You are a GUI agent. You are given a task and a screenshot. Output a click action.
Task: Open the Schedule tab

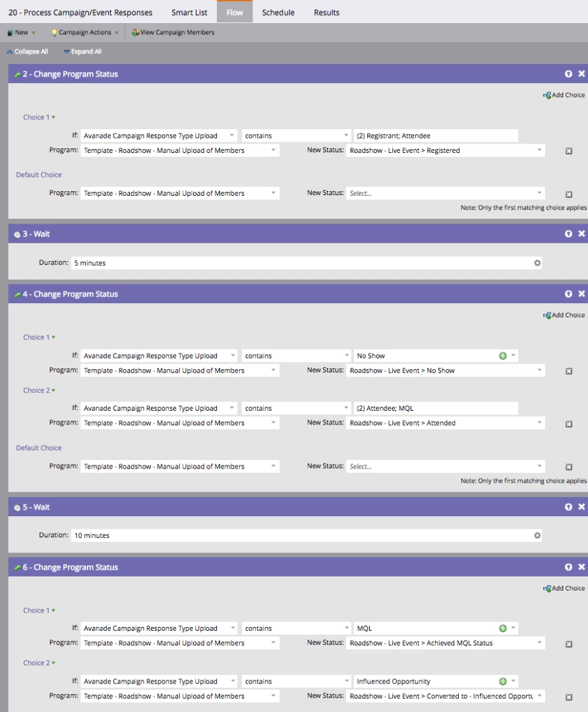point(278,13)
